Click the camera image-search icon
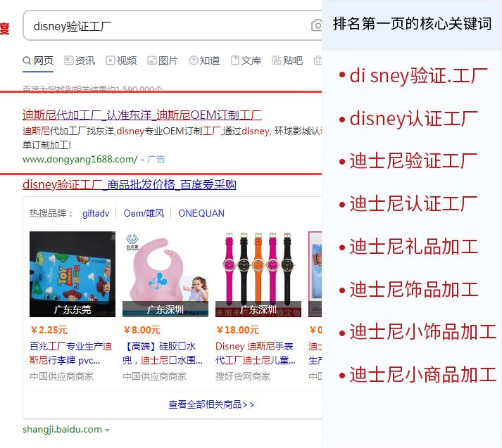The width and height of the screenshot is (502, 448). [317, 25]
